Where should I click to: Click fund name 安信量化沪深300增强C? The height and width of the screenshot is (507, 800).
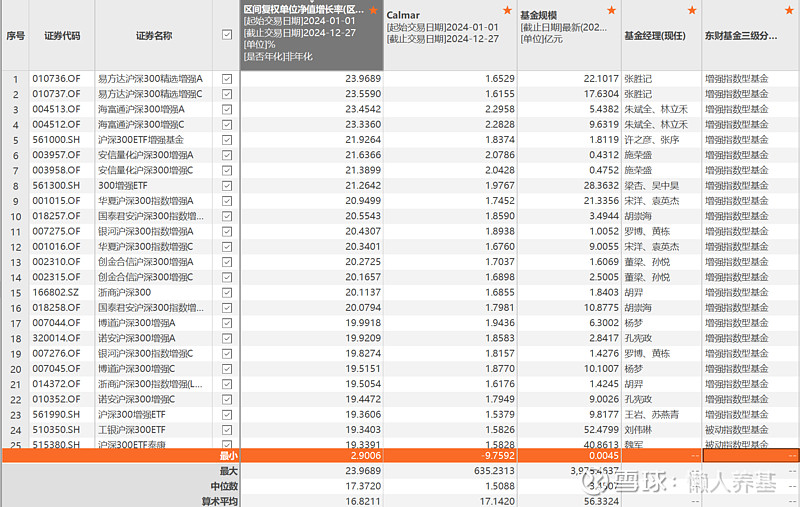tap(145, 170)
